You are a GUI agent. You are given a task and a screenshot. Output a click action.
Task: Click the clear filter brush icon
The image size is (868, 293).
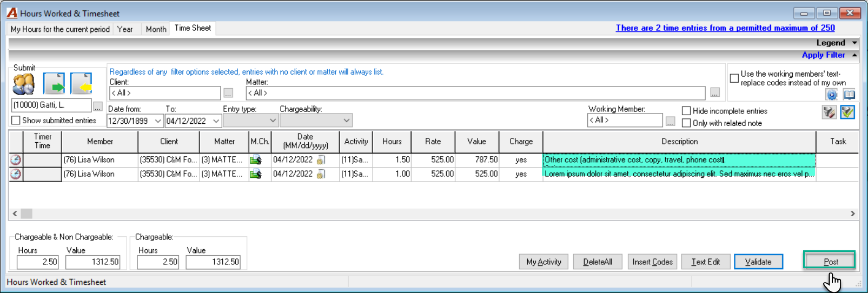coord(829,112)
